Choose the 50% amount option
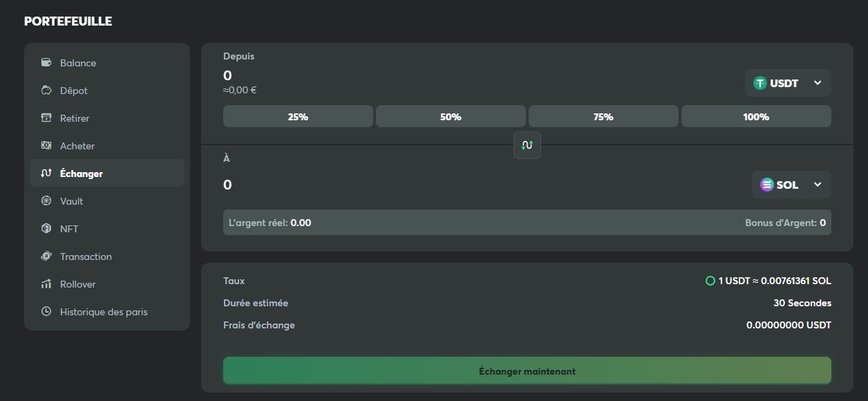The image size is (868, 401). pos(451,117)
